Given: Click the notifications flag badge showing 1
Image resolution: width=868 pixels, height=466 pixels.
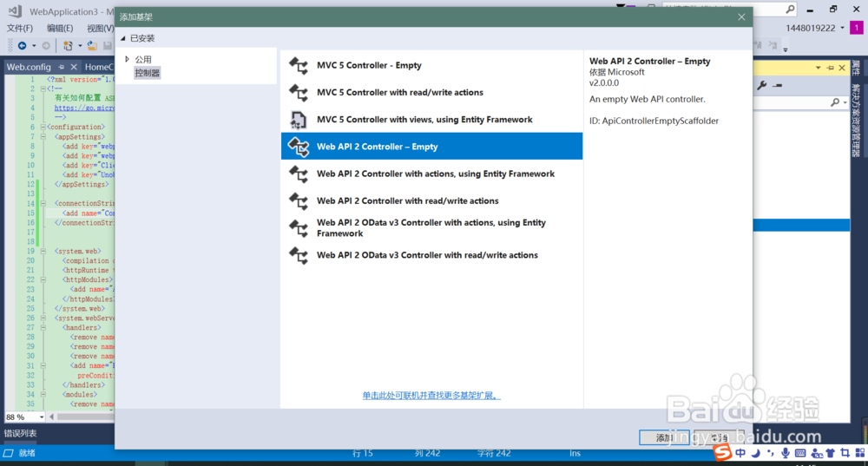Looking at the screenshot, I should coord(857,28).
